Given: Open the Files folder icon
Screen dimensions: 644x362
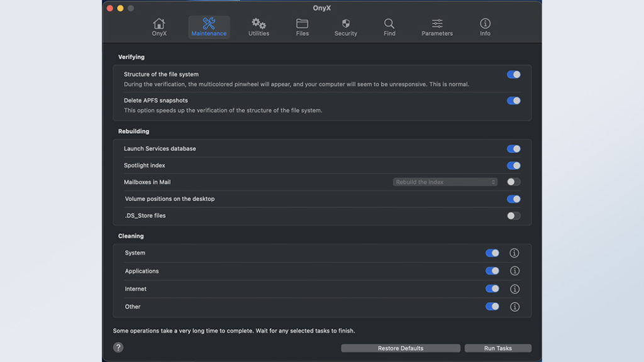Looking at the screenshot, I should point(302,24).
